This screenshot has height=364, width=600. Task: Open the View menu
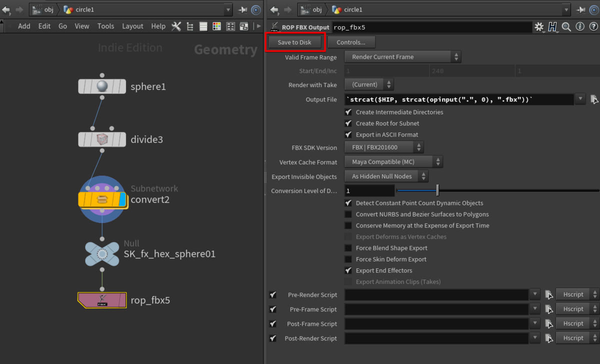(82, 26)
